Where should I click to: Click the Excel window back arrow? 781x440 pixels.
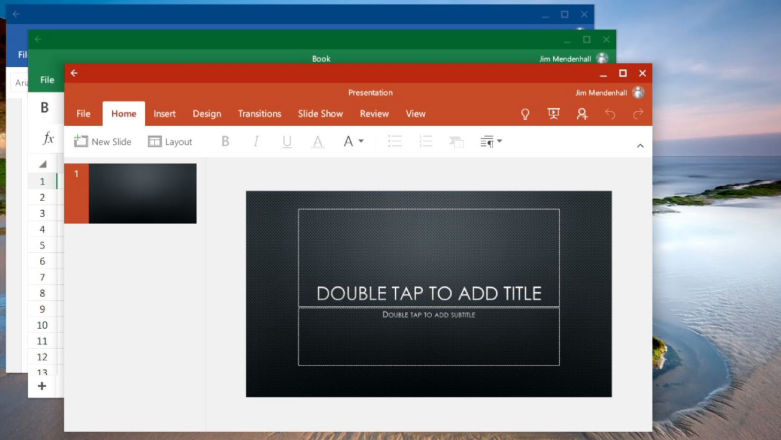(38, 39)
